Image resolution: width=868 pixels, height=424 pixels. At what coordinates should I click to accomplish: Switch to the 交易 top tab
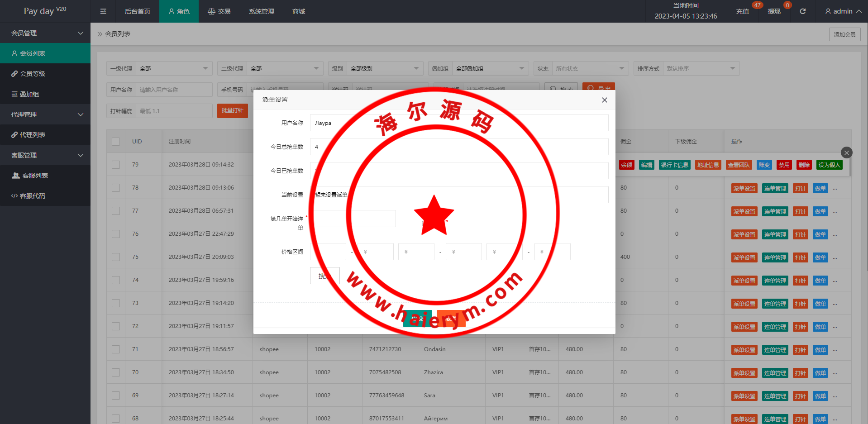[219, 11]
